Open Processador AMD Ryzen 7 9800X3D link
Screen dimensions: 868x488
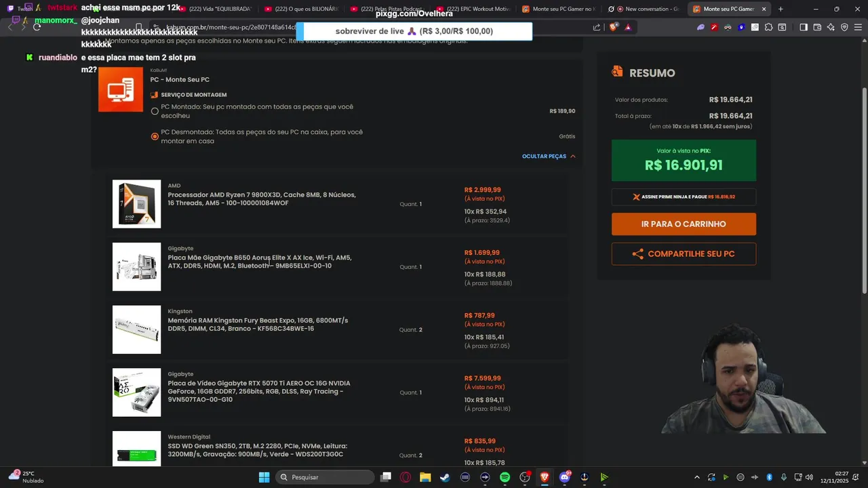tap(262, 199)
